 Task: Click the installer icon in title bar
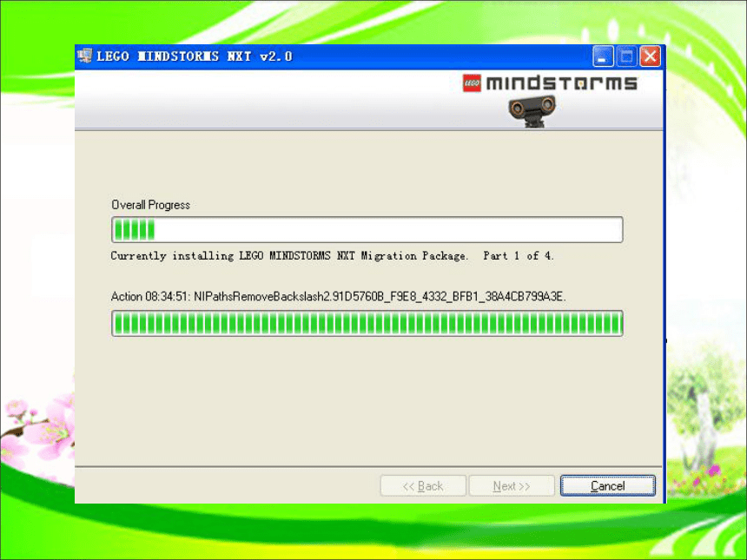pos(84,56)
